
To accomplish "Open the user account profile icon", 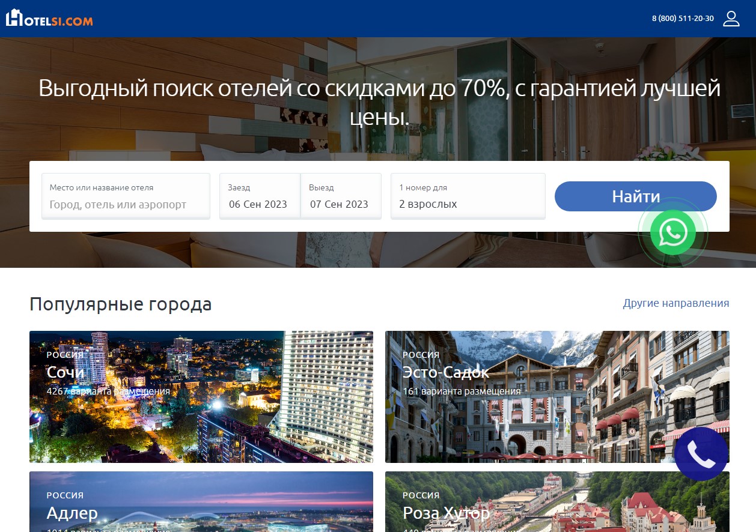I will click(x=731, y=19).
